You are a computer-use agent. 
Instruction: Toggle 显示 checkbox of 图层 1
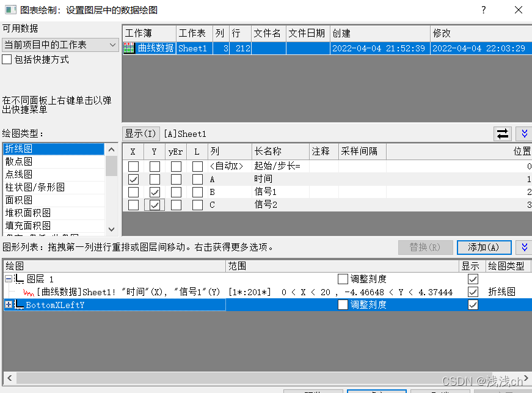click(x=473, y=279)
